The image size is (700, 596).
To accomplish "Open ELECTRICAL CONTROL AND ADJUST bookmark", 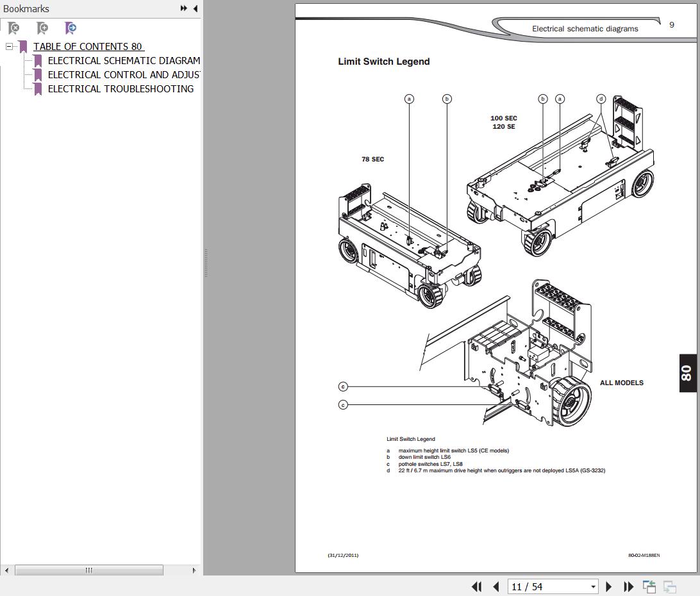I will click(x=124, y=75).
